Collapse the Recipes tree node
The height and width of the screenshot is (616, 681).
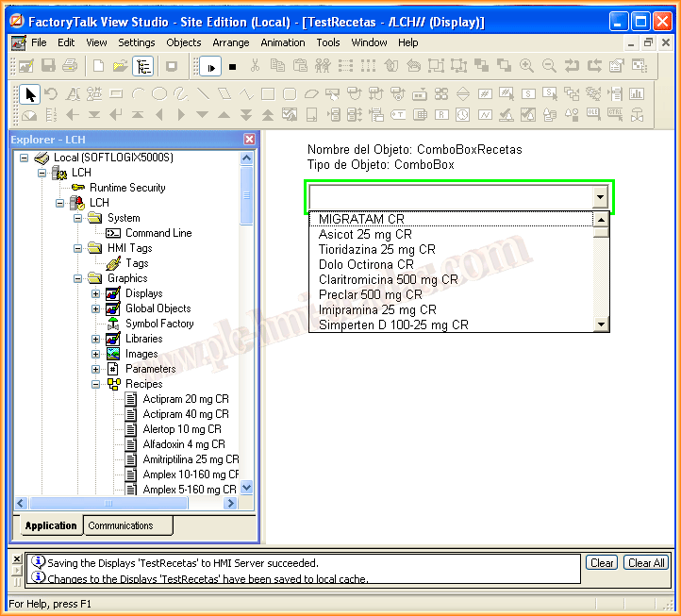tap(95, 384)
